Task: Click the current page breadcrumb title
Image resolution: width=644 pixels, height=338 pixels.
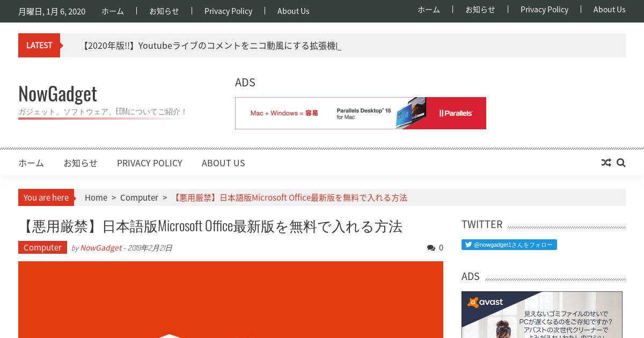Action: 289,197
